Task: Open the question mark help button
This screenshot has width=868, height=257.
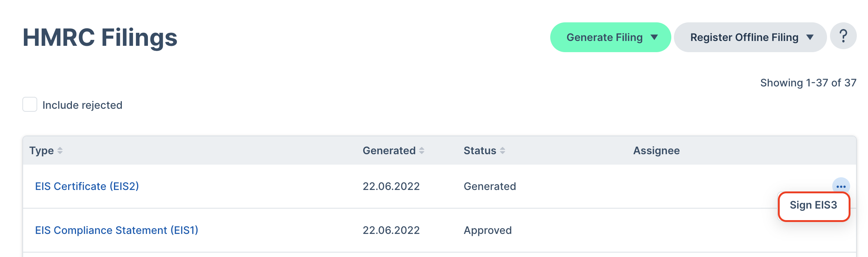Action: (843, 36)
